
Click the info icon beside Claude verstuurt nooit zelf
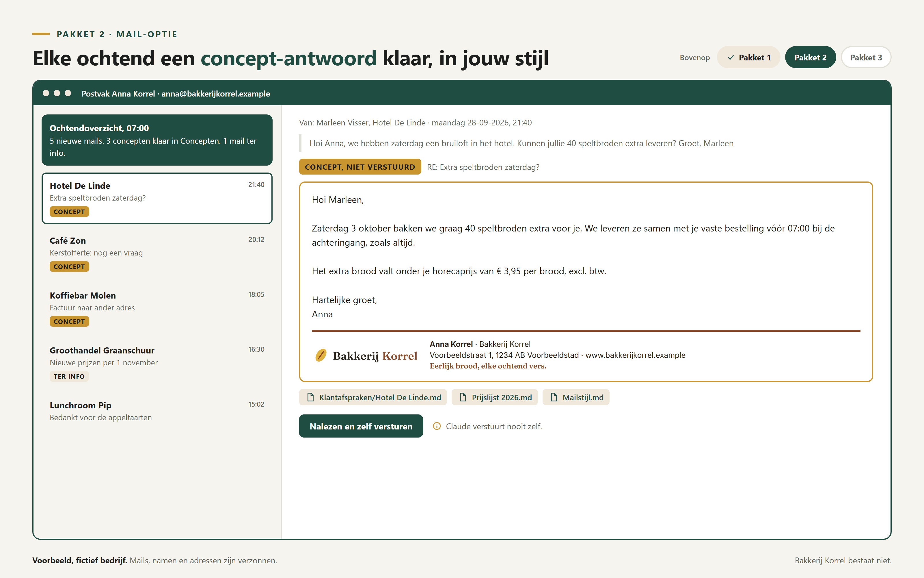[x=437, y=426]
